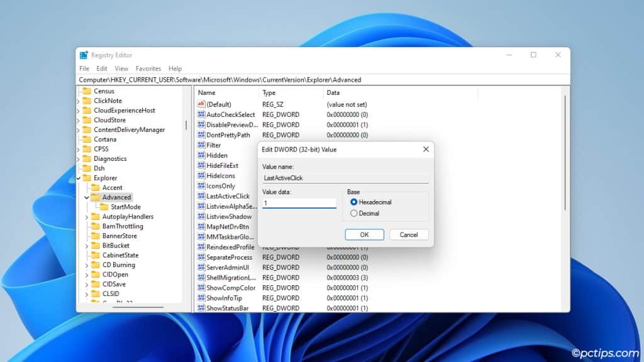Cancel the Edit DWORD dialog

(x=409, y=234)
